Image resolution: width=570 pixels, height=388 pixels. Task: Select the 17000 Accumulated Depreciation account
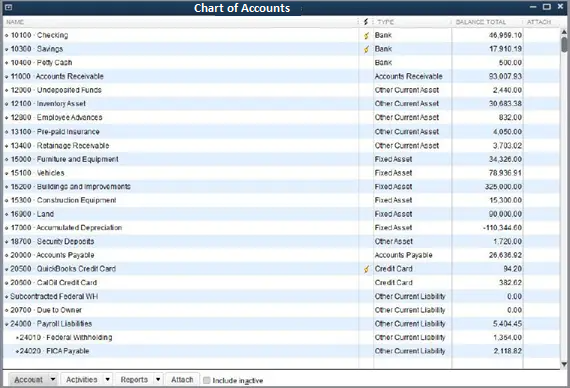coord(281,228)
